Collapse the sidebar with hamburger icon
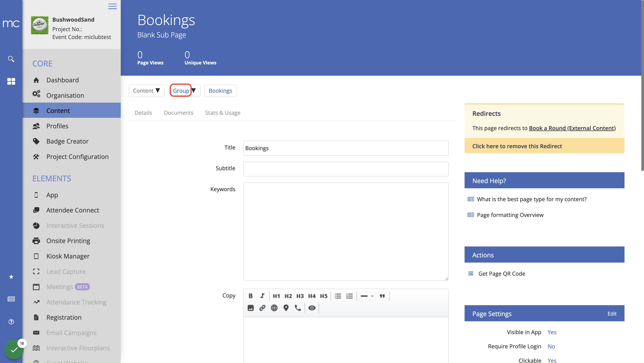Screen dimensions: 644x363 click(x=113, y=6)
